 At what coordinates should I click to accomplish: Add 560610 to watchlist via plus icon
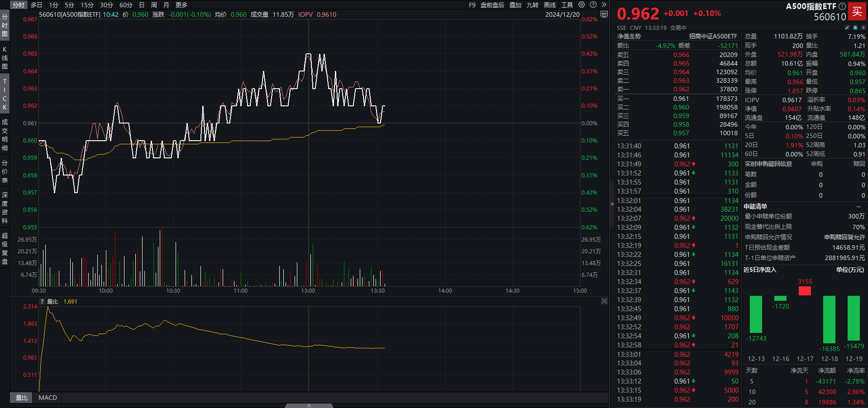pyautogui.click(x=863, y=28)
